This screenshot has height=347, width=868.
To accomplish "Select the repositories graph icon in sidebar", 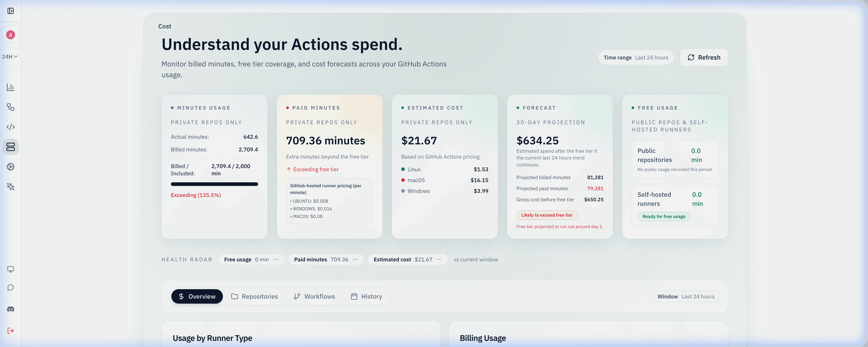I will pos(11,107).
